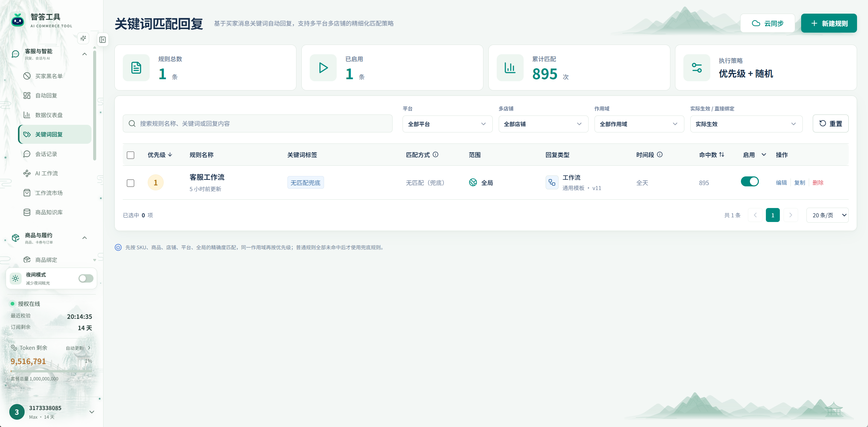Image resolution: width=868 pixels, height=427 pixels.
Task: Click 编辑 link for 客服工作流
Action: pyautogui.click(x=781, y=183)
